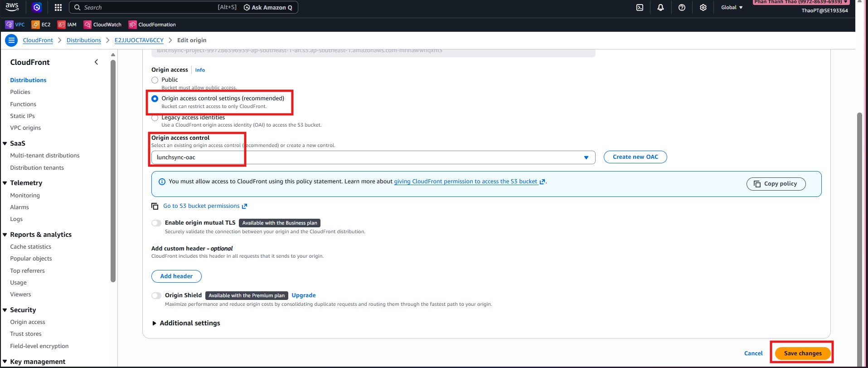
Task: Open Trust stores in sidebar
Action: [26, 334]
